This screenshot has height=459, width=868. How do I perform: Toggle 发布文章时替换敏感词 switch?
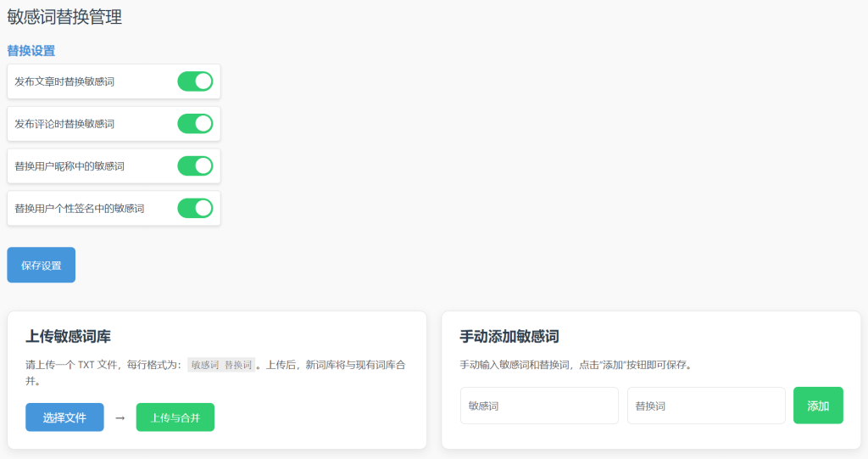click(194, 81)
